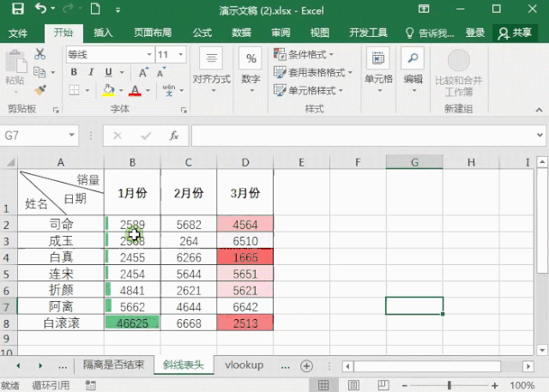Apply yellow Fill Color bucket
Image resolution: width=549 pixels, height=392 pixels.
[x=109, y=90]
